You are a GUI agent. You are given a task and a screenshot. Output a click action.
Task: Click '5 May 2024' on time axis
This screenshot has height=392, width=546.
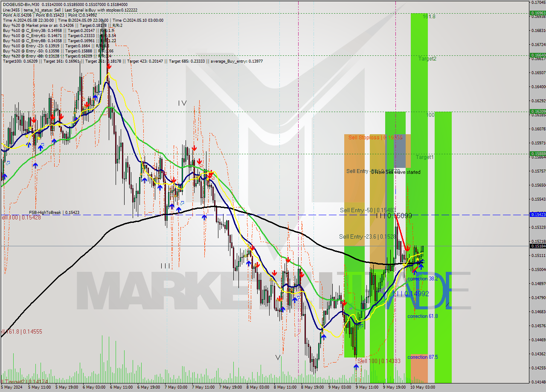pos(12,387)
